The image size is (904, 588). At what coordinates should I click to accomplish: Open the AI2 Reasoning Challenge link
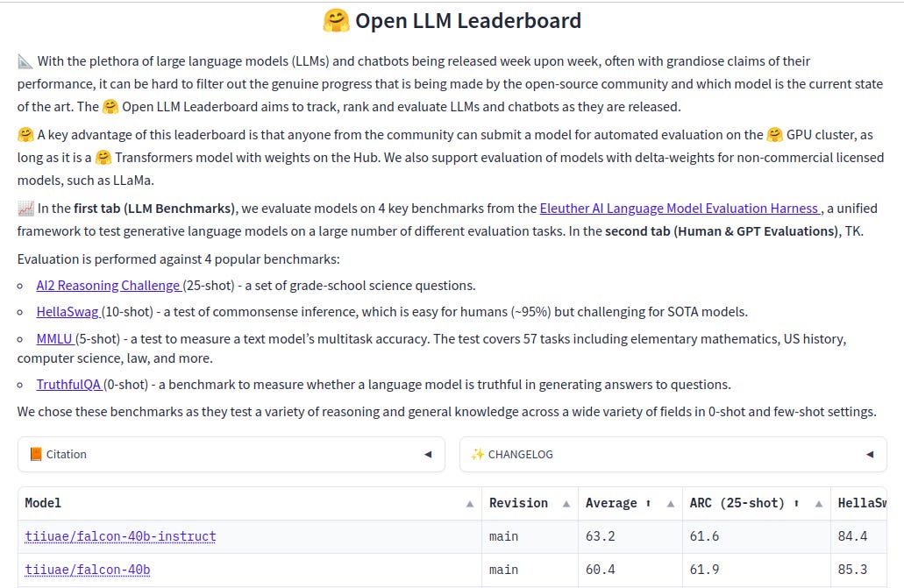point(110,286)
